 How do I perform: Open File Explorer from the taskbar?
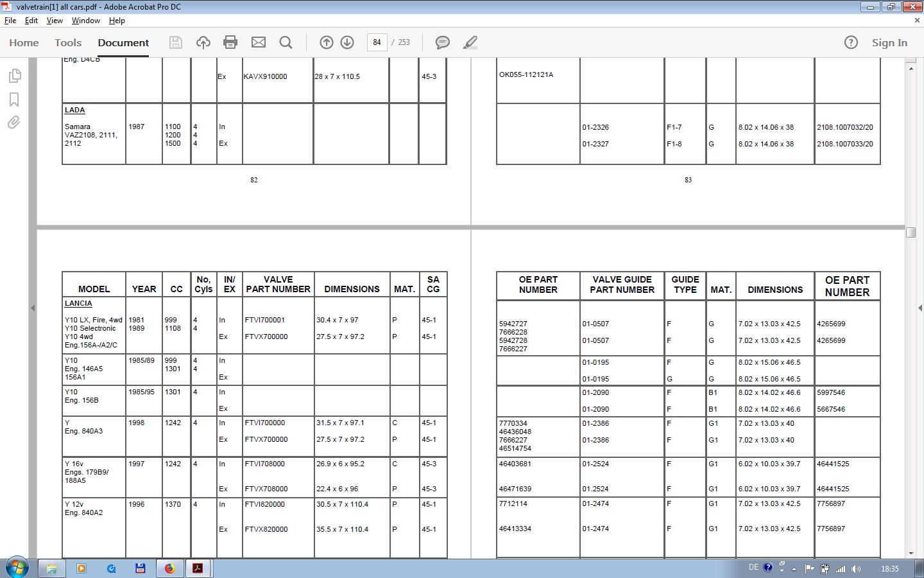click(x=51, y=568)
